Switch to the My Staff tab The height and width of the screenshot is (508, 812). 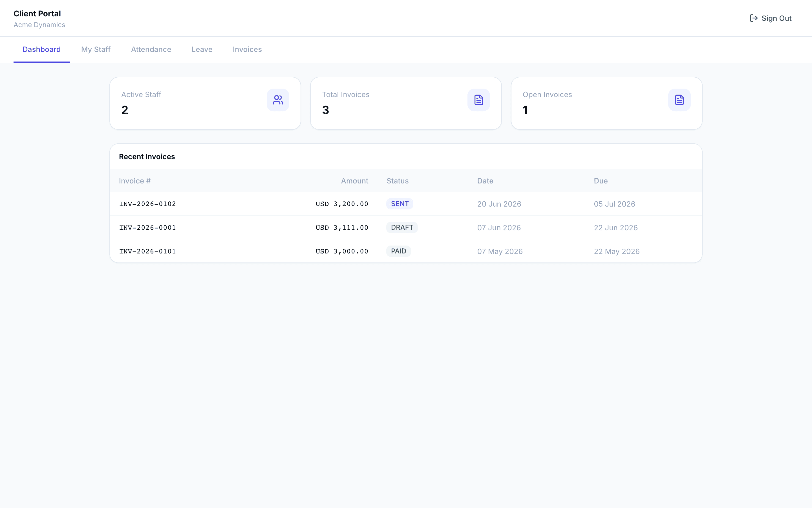tap(96, 49)
